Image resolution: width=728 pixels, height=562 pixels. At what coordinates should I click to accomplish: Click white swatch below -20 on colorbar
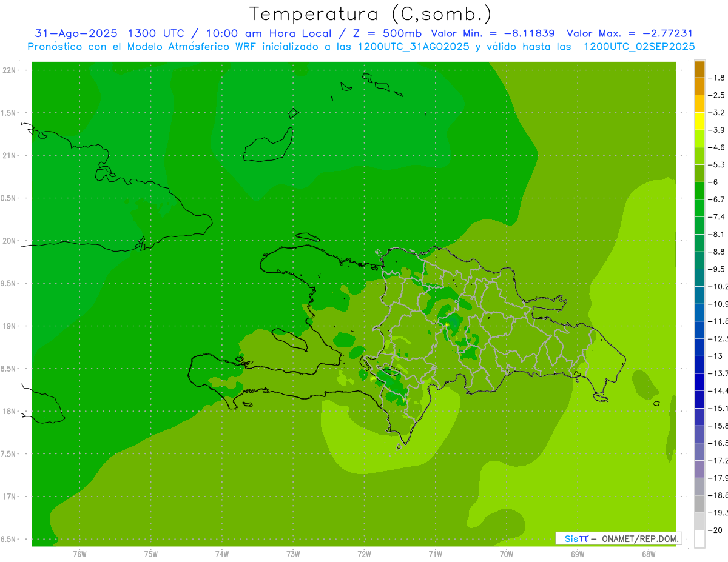(x=699, y=539)
